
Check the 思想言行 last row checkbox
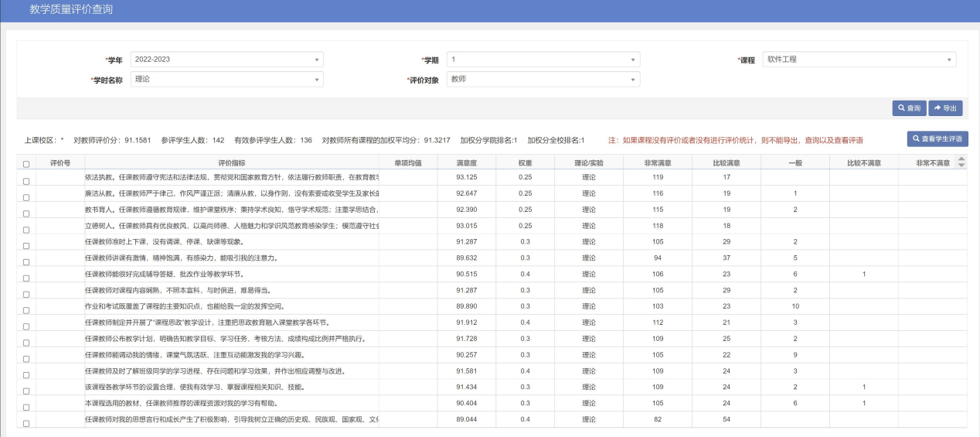[x=26, y=423]
